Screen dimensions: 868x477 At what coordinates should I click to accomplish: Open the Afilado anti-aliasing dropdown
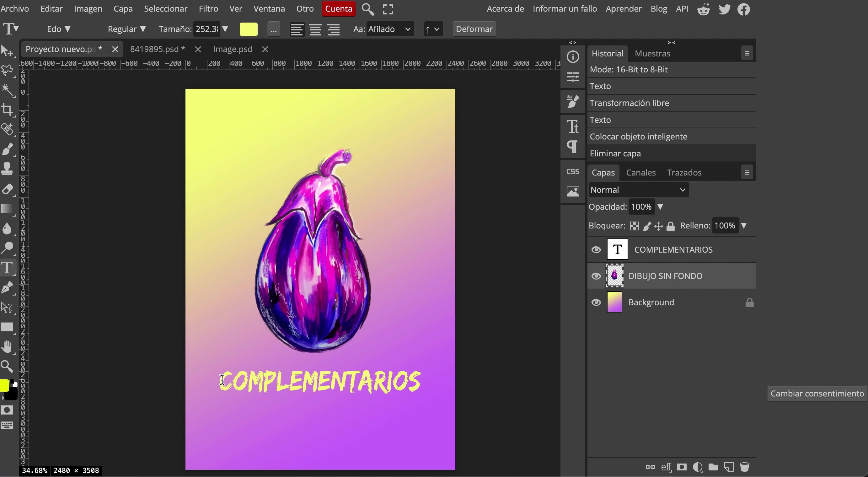389,29
